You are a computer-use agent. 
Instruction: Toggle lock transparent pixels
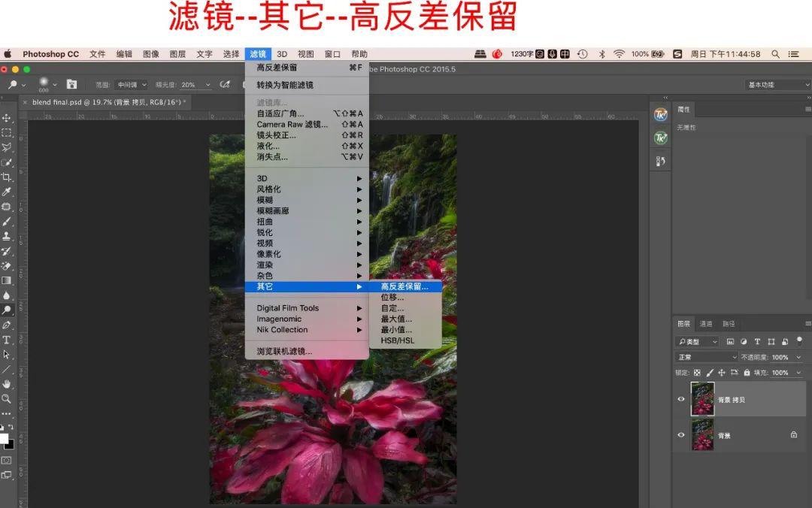pos(697,372)
